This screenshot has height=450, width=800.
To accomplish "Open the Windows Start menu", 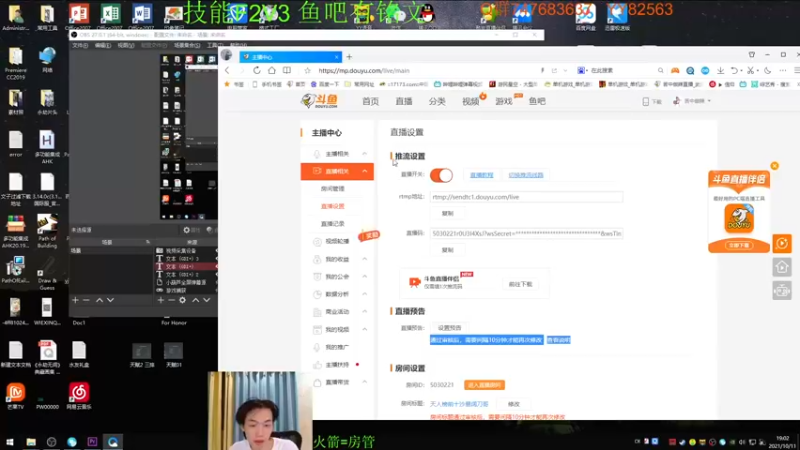I will click(x=10, y=442).
